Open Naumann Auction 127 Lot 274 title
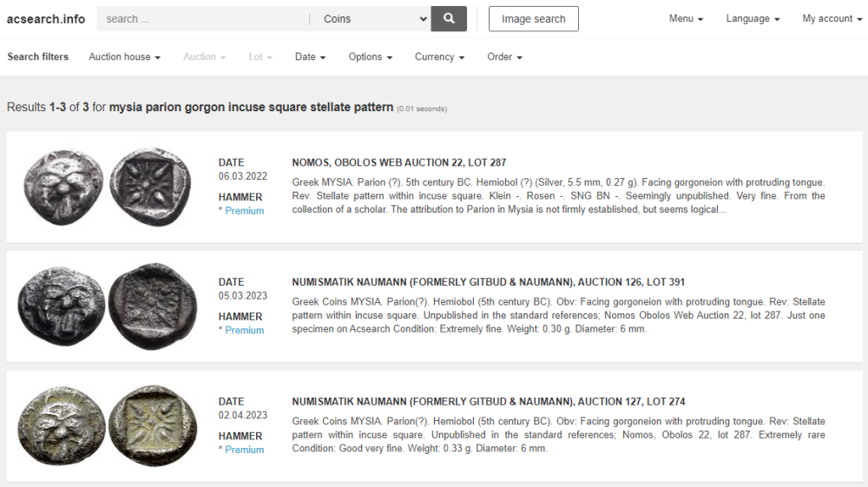This screenshot has width=868, height=487. (489, 401)
